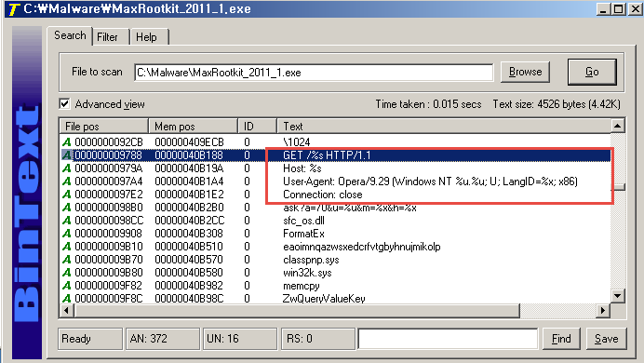The image size is (644, 363).
Task: Open the Help tab
Action: [148, 37]
